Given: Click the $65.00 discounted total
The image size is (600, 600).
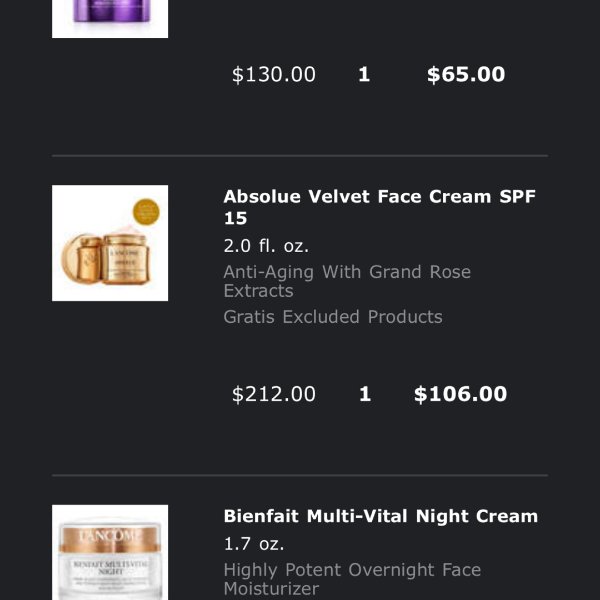Looking at the screenshot, I should click(x=466, y=74).
